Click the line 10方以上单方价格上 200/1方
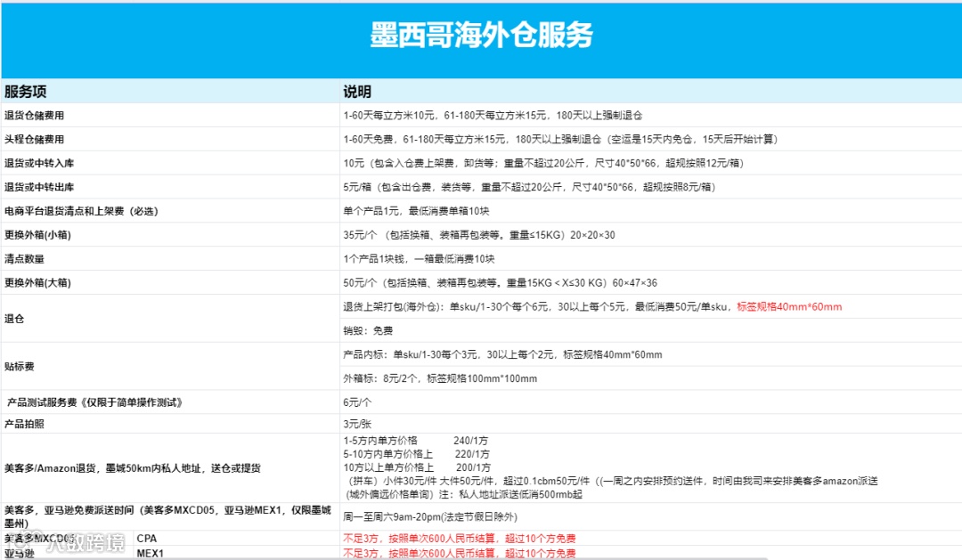 click(417, 467)
